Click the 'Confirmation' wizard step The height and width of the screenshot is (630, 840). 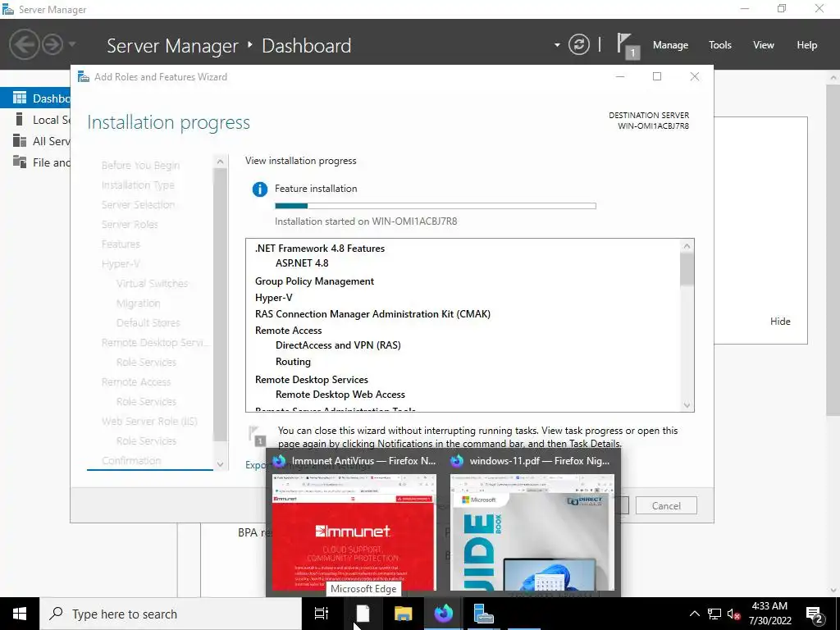click(x=131, y=461)
